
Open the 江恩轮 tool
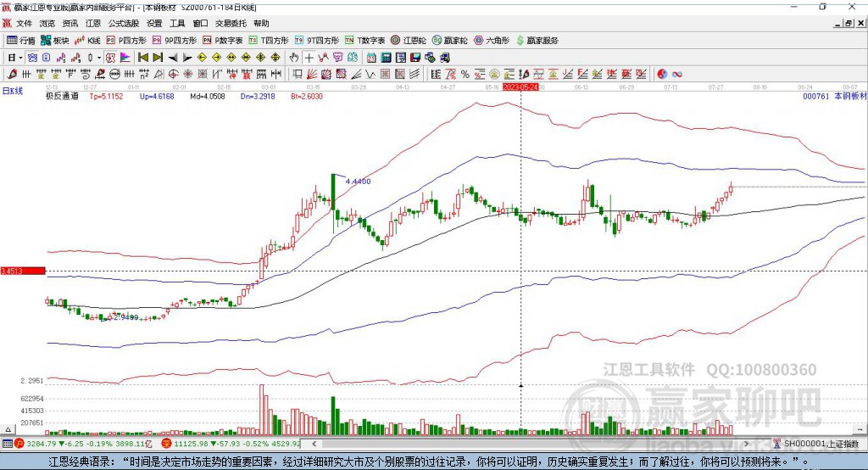click(x=409, y=41)
